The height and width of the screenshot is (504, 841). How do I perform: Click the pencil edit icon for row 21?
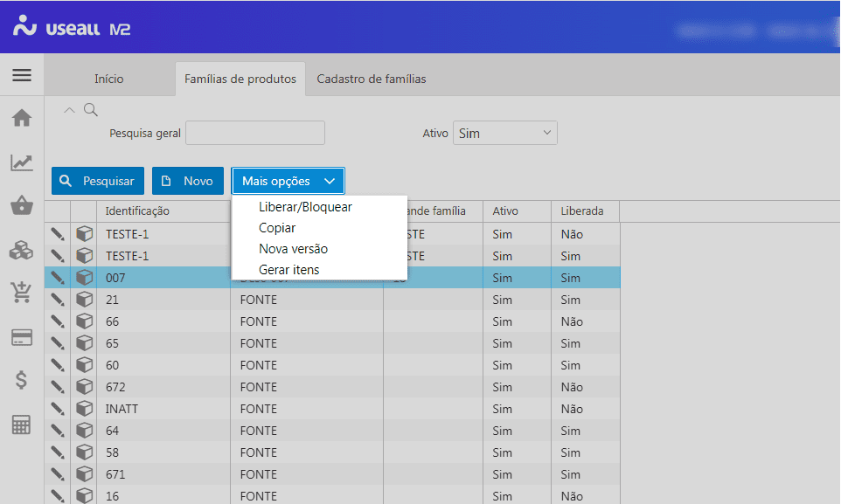(x=58, y=300)
